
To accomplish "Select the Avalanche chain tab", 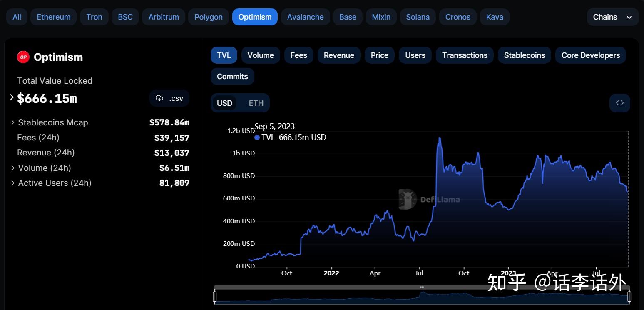I will [306, 17].
